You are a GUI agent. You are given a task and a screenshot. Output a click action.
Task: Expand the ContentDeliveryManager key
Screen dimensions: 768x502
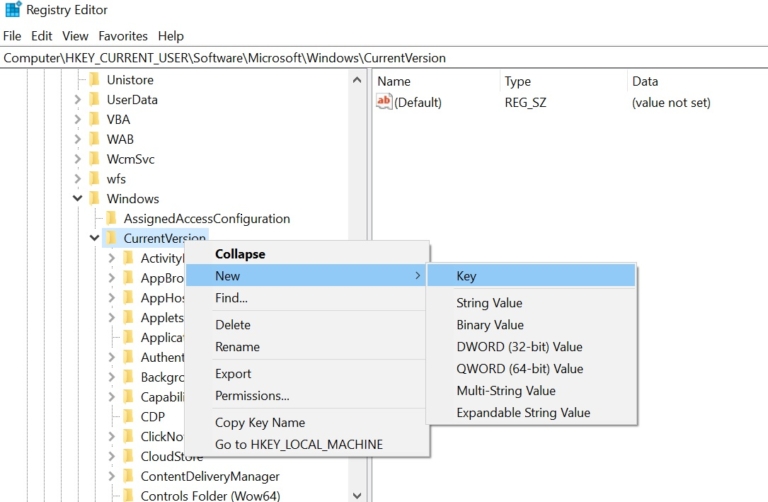point(112,476)
